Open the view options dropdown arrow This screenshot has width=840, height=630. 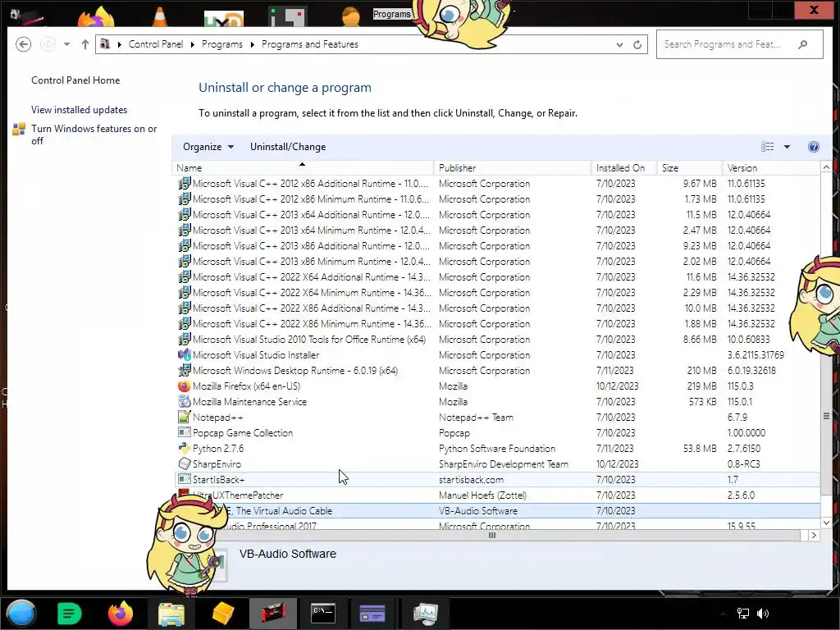coord(787,147)
